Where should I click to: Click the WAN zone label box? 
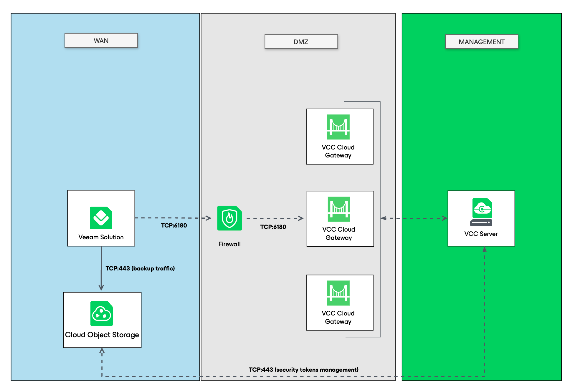[101, 41]
